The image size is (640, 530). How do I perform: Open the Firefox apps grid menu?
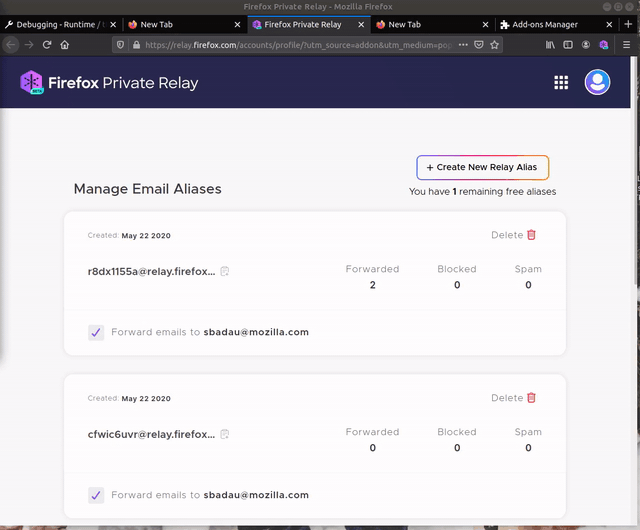tap(561, 82)
